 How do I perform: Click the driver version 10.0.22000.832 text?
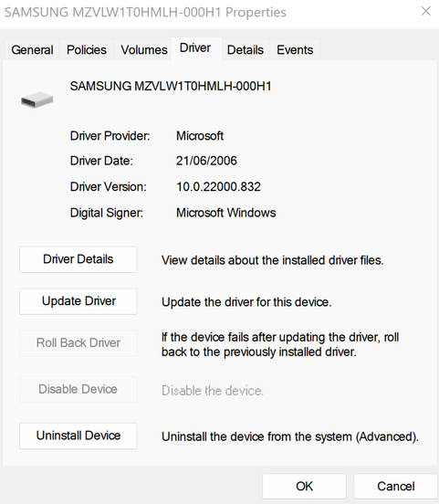pos(218,187)
